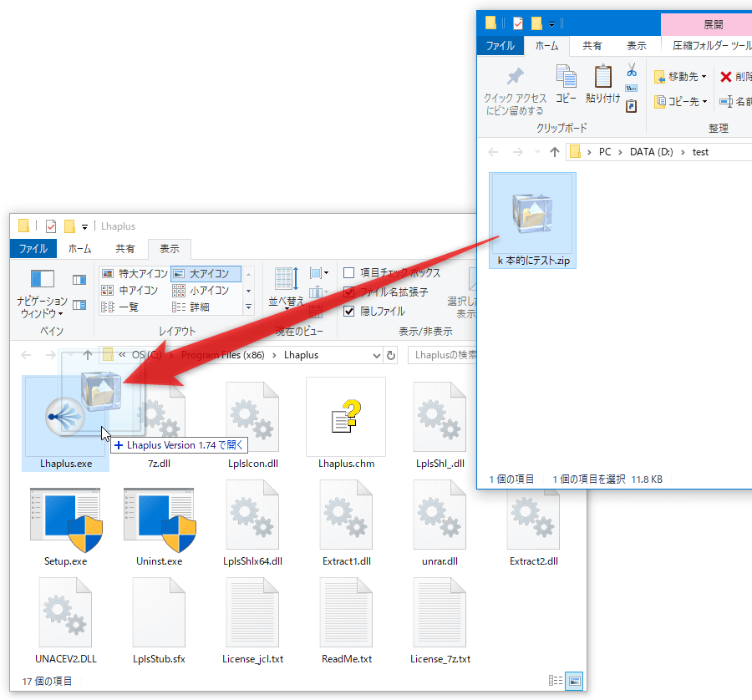
Task: Go up one level in Lhaplus window
Action: 87,355
